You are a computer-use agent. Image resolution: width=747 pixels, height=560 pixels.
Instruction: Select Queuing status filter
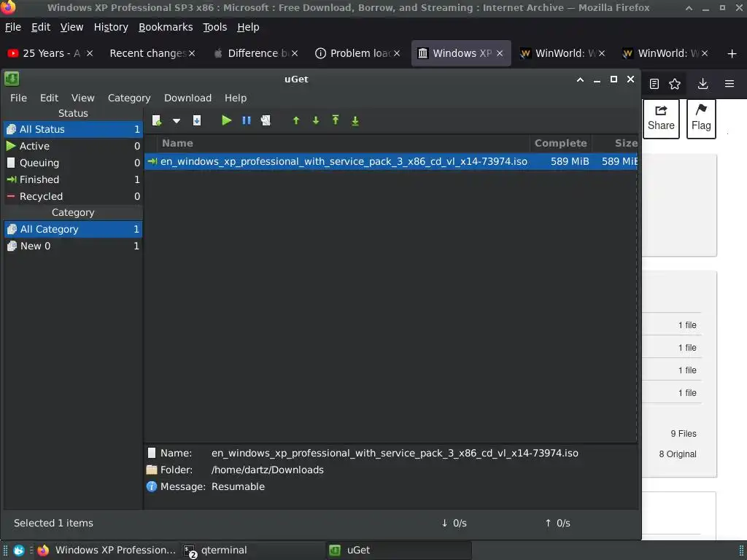(74, 163)
